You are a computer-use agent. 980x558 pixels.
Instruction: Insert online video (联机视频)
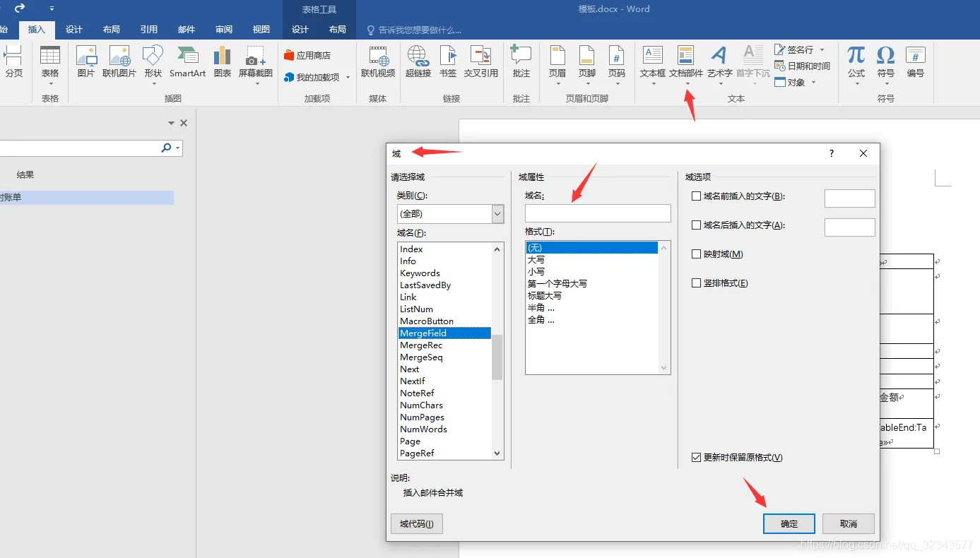click(378, 62)
